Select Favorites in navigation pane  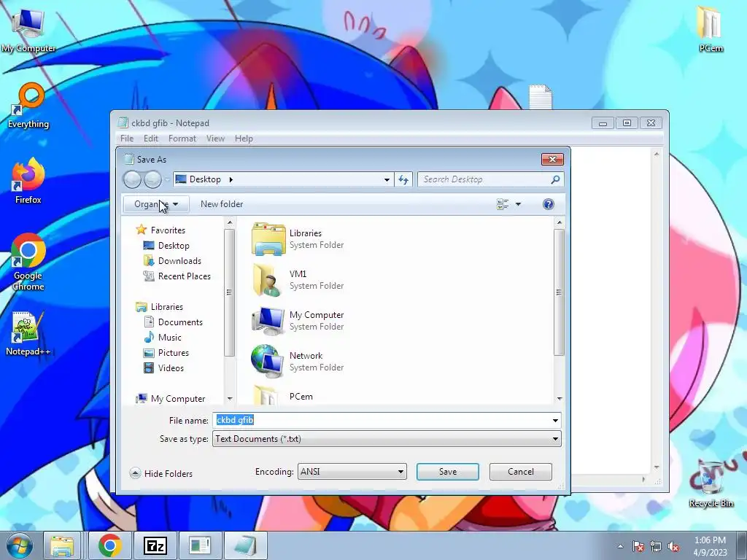(160, 230)
